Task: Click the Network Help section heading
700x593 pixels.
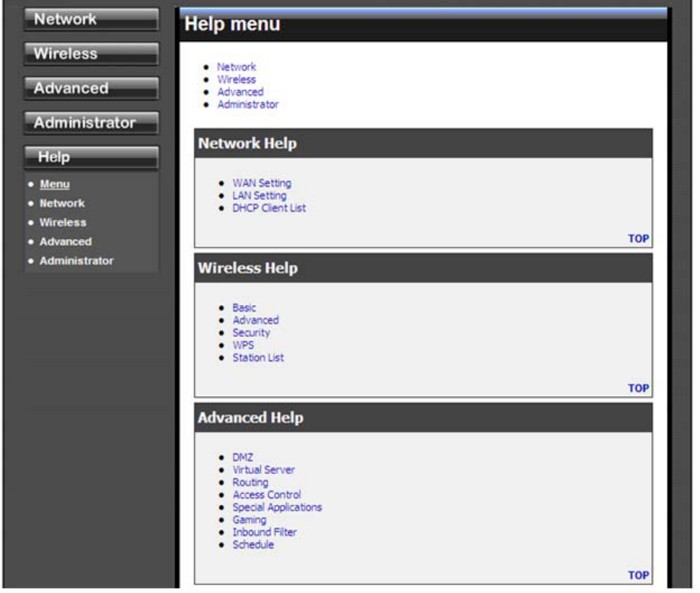Action: pyautogui.click(x=247, y=144)
